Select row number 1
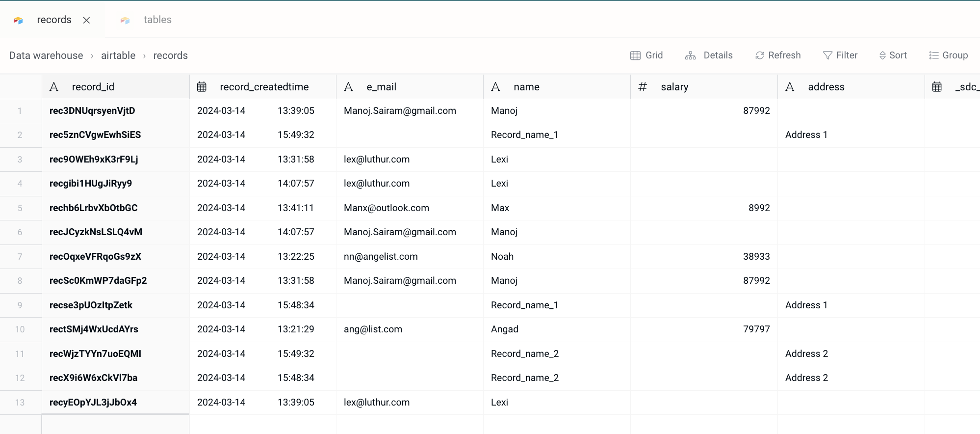980x434 pixels. click(20, 111)
